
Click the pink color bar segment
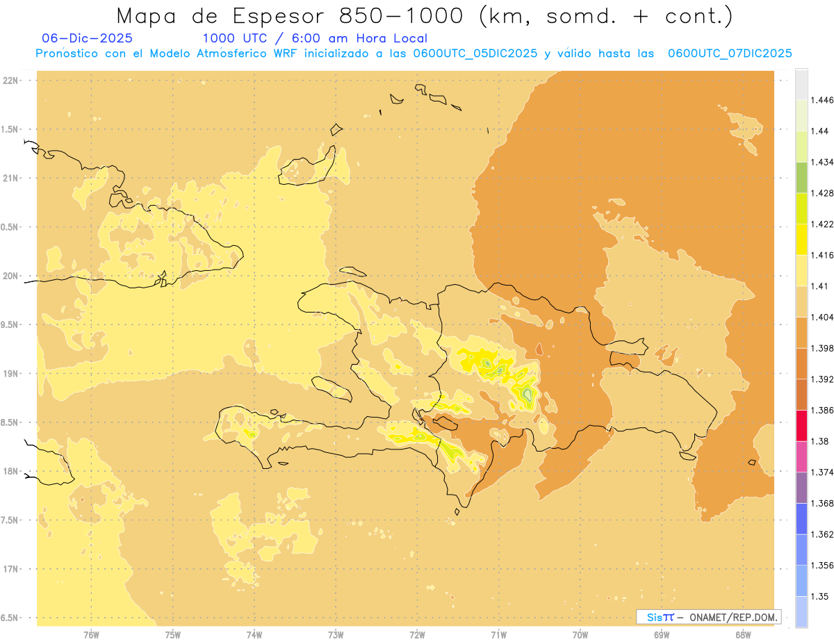click(x=801, y=456)
